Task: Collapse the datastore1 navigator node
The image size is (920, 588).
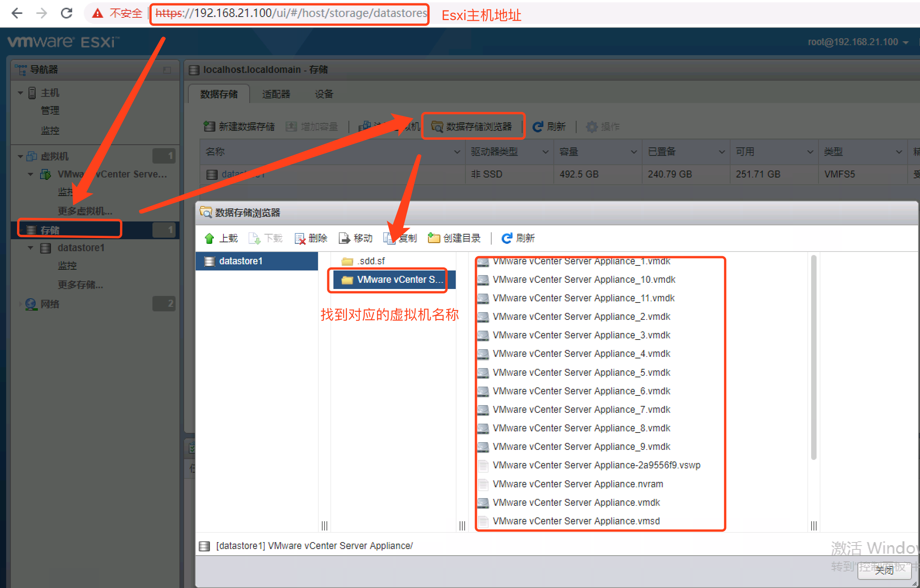Action: click(30, 248)
